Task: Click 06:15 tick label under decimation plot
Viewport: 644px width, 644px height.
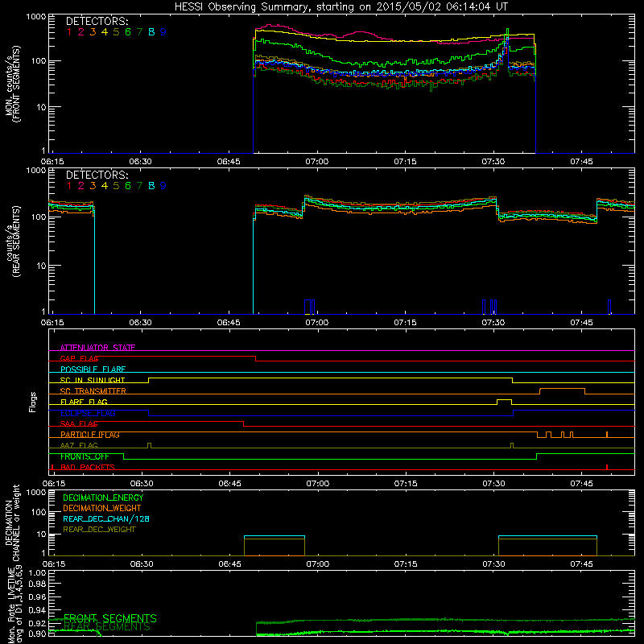Action: pyautogui.click(x=54, y=564)
